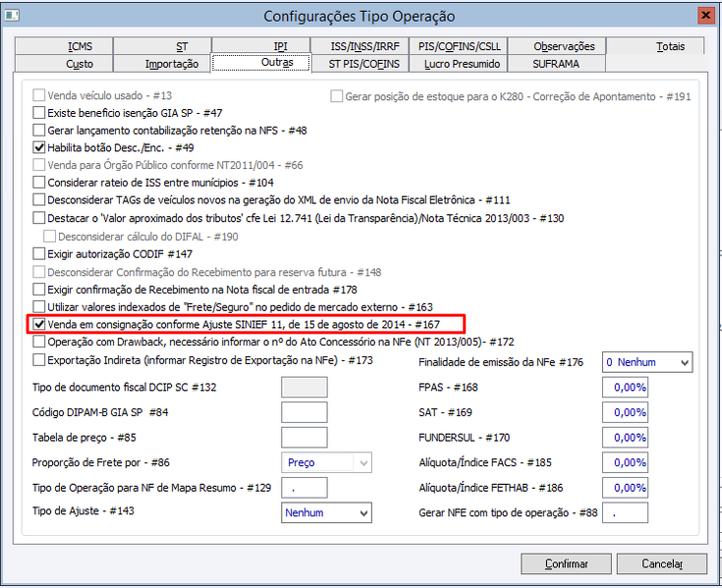Image resolution: width=722 pixels, height=588 pixels.
Task: Open the Observações tab
Action: (557, 46)
